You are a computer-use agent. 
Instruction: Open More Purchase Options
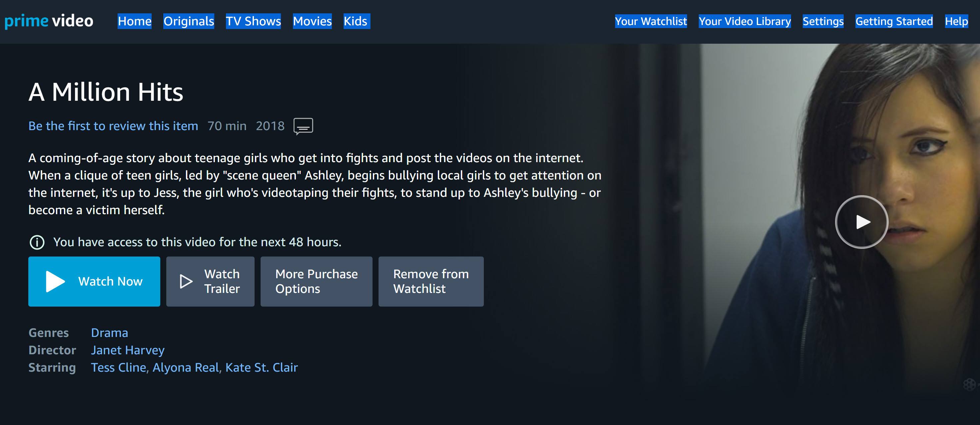point(317,282)
